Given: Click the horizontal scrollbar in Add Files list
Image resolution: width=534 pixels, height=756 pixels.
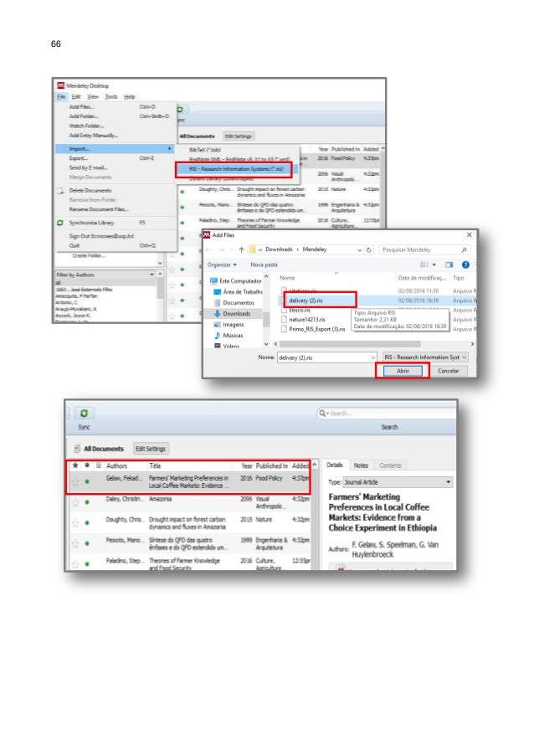Looking at the screenshot, I should click(x=350, y=344).
